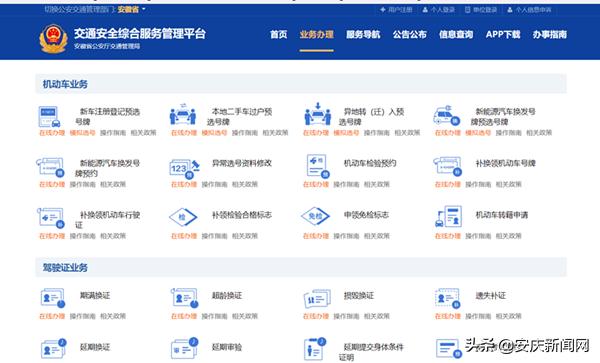Select the 业务办理 nav item
This screenshot has height=363, width=600.
tap(316, 34)
